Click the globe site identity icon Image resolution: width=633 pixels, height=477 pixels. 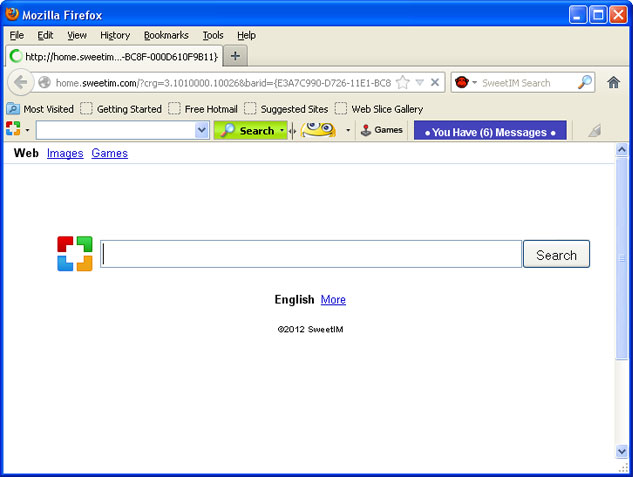44,82
